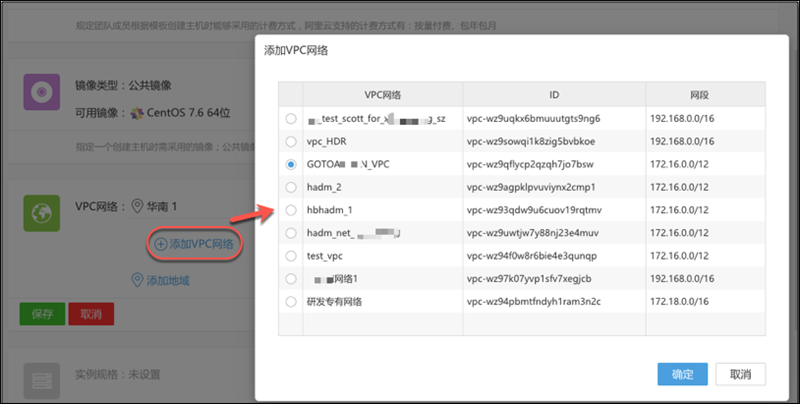This screenshot has width=800, height=404.
Task: Select the 研发专有网络 radio button
Action: [291, 302]
